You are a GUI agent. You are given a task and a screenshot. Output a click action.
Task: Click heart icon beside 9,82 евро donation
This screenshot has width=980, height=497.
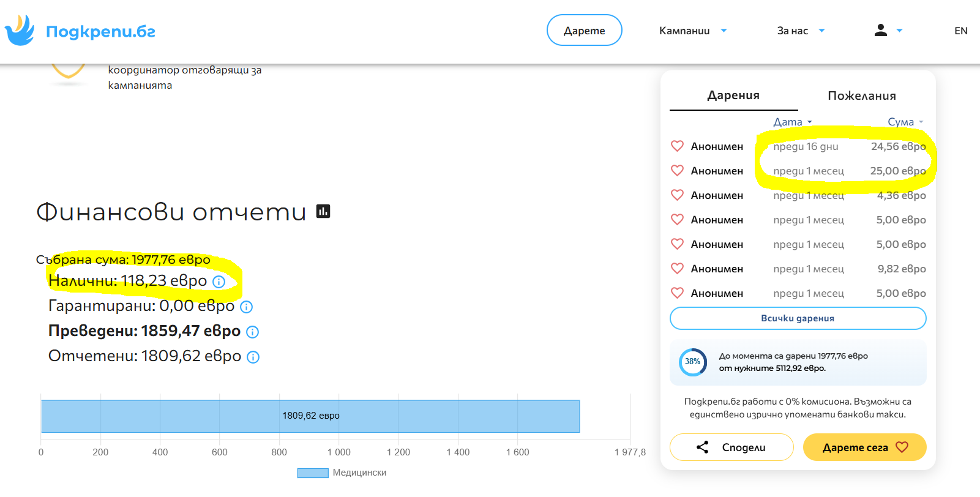pyautogui.click(x=677, y=269)
